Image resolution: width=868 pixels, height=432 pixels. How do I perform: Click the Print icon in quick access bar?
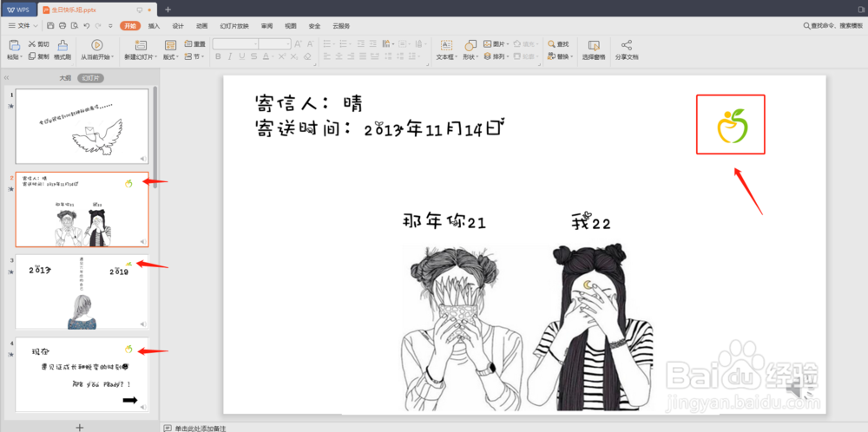[62, 26]
